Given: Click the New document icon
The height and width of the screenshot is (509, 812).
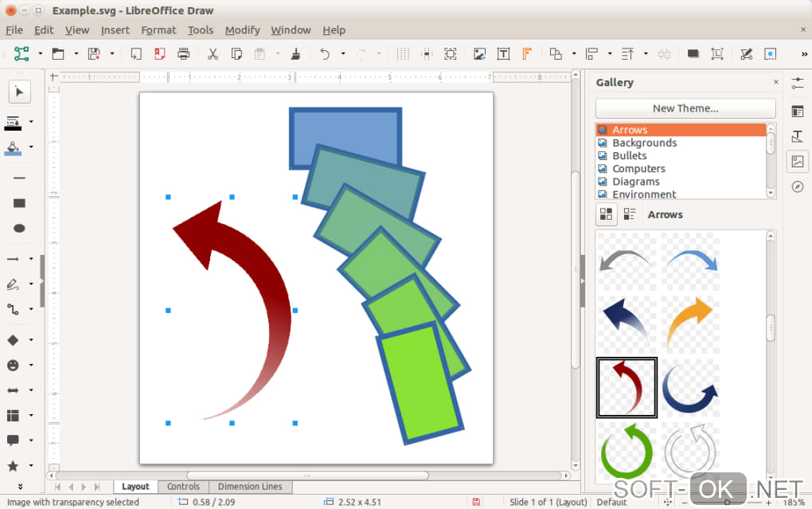Looking at the screenshot, I should 21,53.
